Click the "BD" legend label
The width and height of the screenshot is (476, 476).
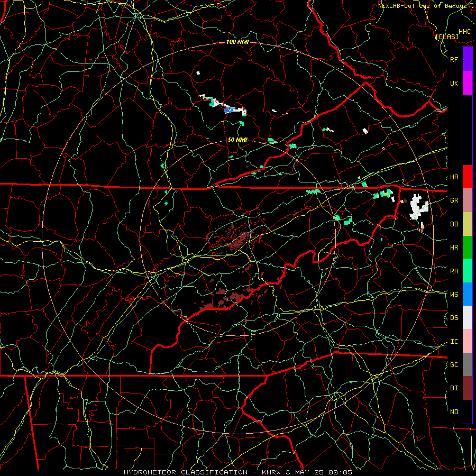[454, 224]
